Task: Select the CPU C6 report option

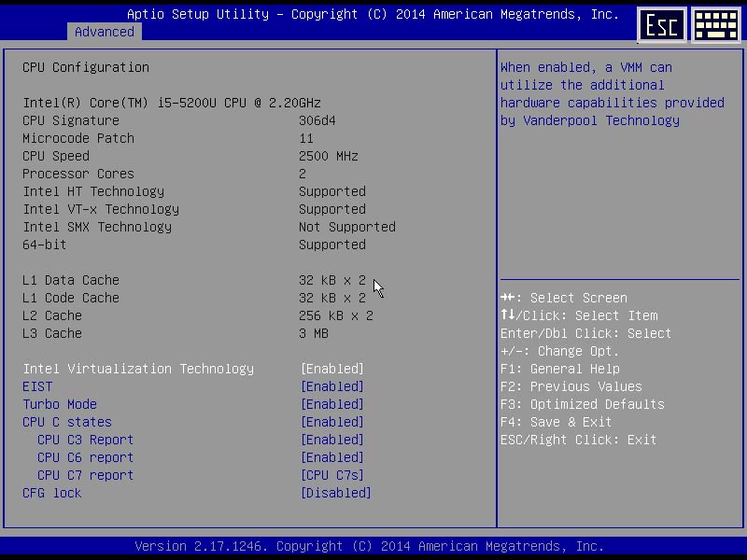Action: 85,457
